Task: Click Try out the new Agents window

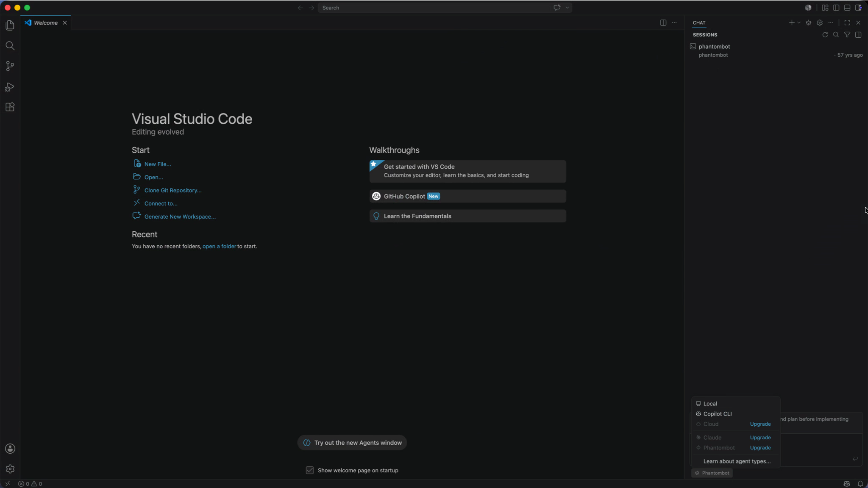Action: tap(352, 443)
